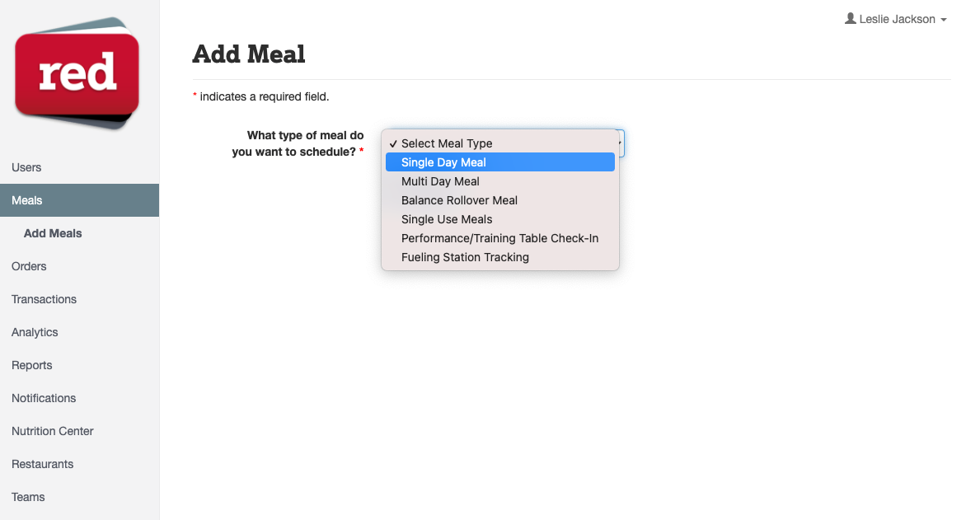Expand the Leslie Jackson account caret
Image resolution: width=980 pixels, height=520 pixels.
(x=944, y=20)
